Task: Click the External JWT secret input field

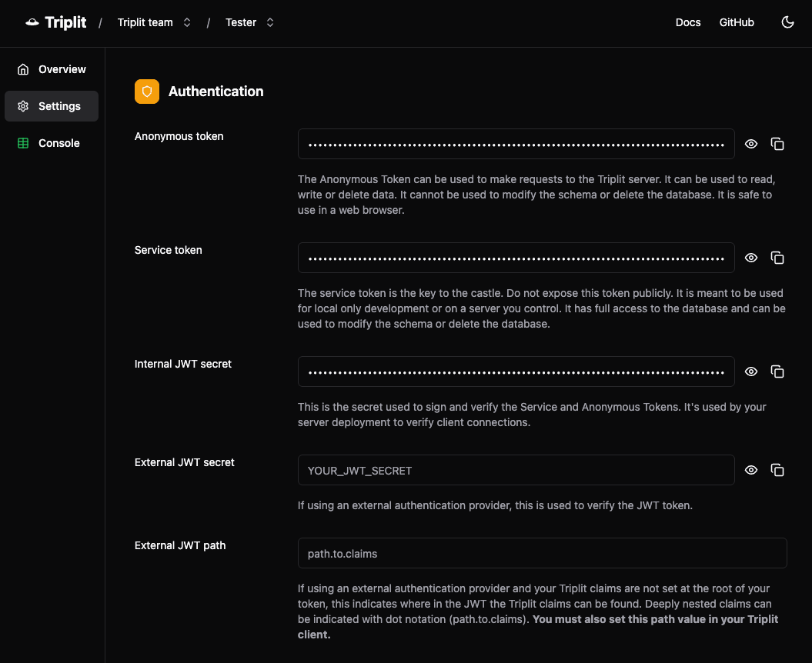Action: [516, 469]
